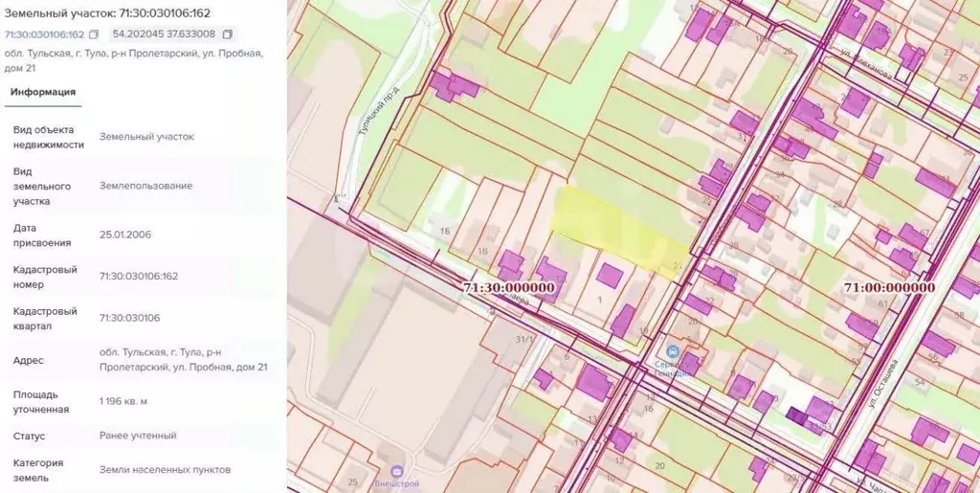Open the blue cadastral number link 71:30:030106:162
The height and width of the screenshot is (493, 980).
[x=44, y=34]
